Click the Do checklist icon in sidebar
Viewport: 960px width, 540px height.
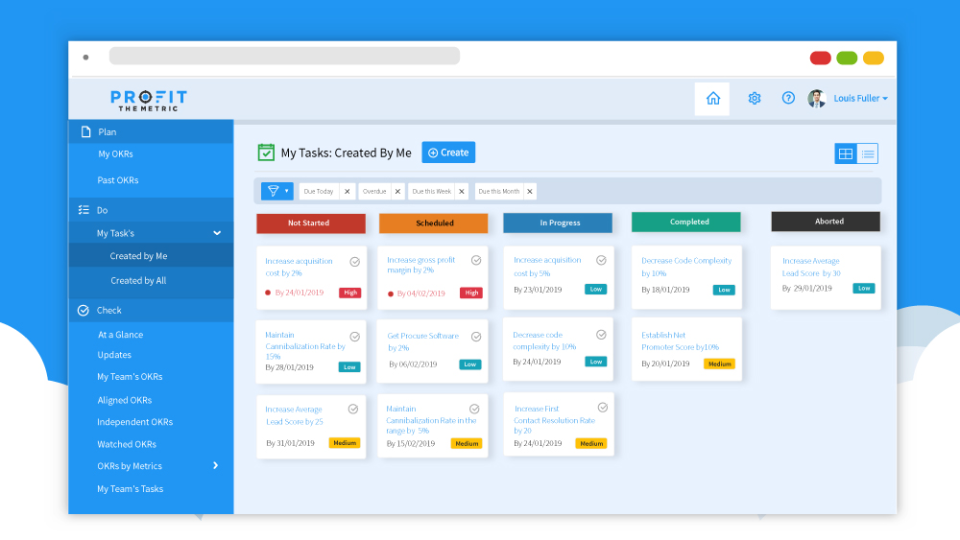click(x=84, y=210)
